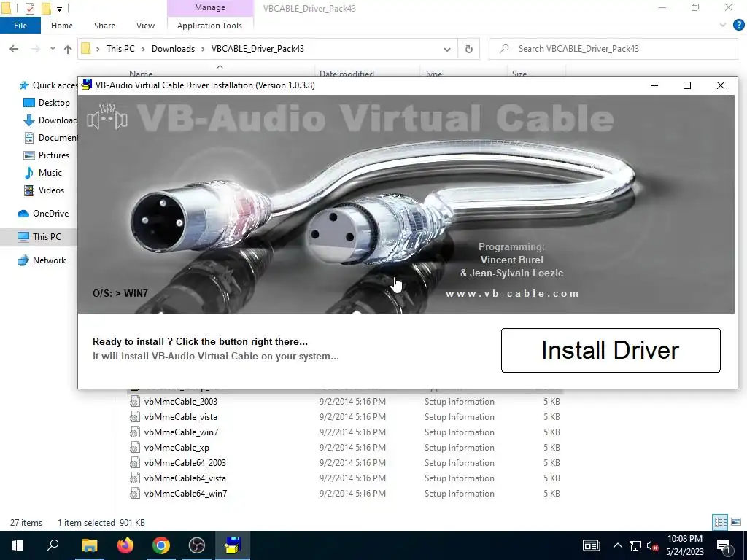Select file vbMmeCable_xp

177,448
